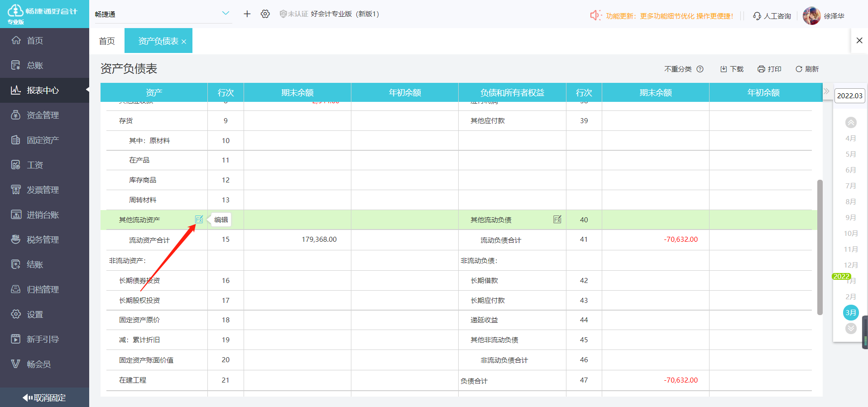Open the gear settings icon in top bar
This screenshot has width=868, height=407.
point(265,14)
